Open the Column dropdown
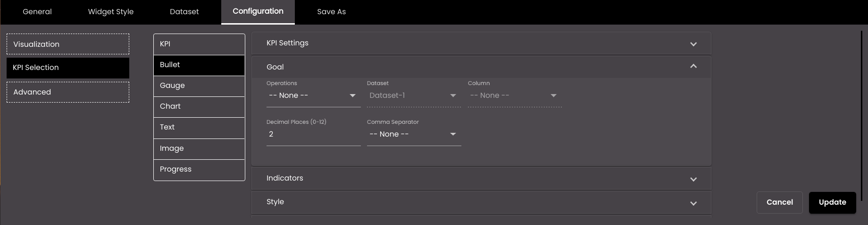 pyautogui.click(x=515, y=95)
